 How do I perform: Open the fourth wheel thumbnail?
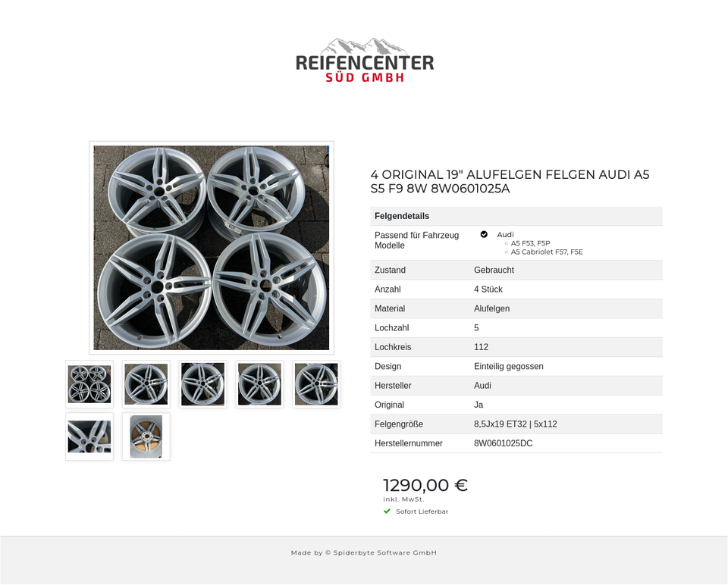pos(259,384)
